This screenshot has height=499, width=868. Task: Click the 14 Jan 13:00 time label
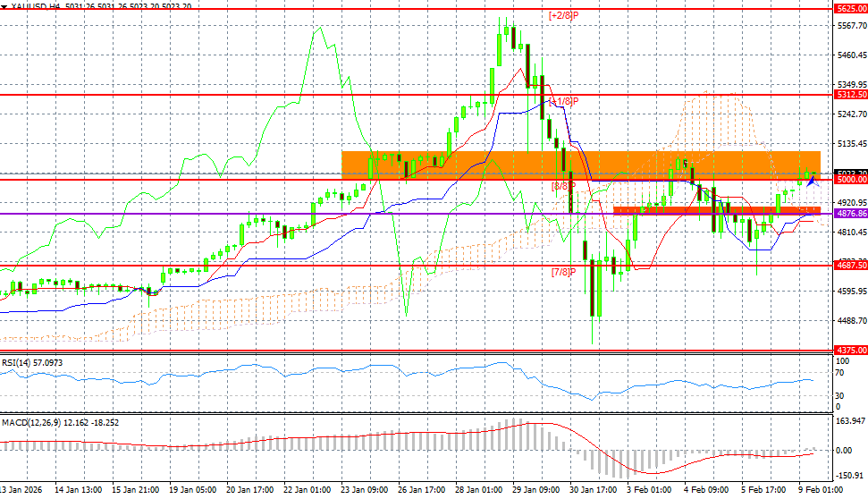[78, 490]
